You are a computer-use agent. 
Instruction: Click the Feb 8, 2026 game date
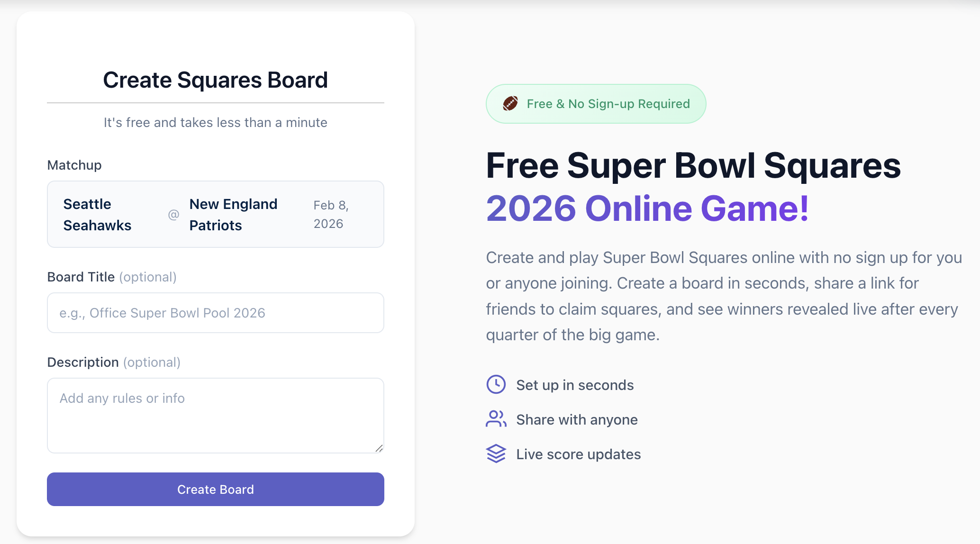tap(331, 214)
